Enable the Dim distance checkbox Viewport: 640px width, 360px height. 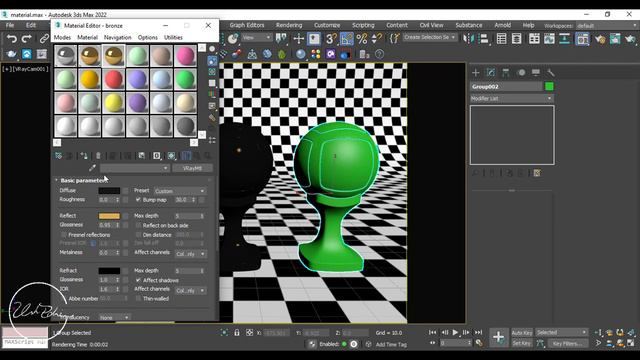coord(138,235)
